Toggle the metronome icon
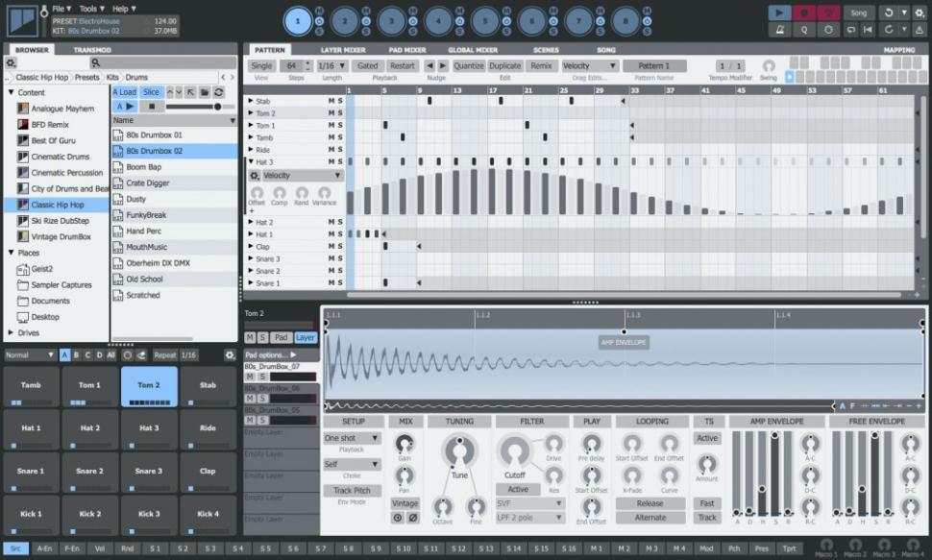932x560 pixels. tap(779, 30)
